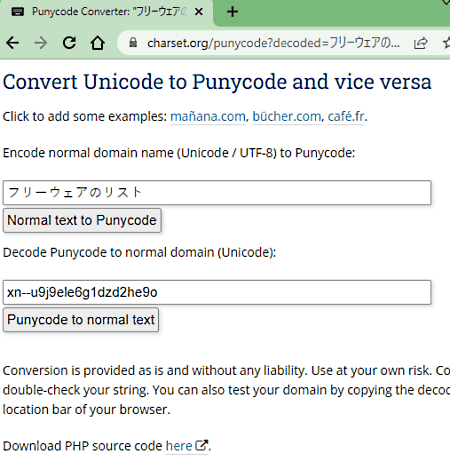Open a new tab with plus button

232,12
